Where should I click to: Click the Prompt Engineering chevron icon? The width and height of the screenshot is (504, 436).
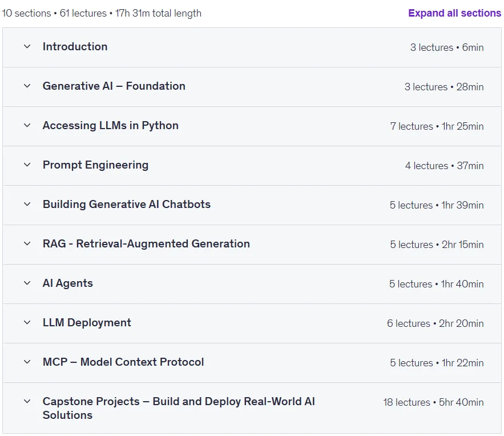pyautogui.click(x=27, y=165)
